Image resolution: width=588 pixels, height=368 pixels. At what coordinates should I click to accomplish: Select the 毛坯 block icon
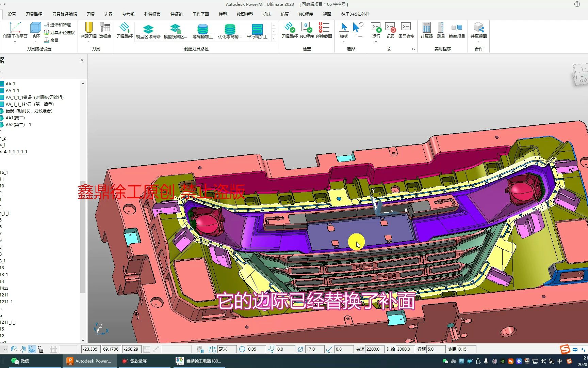point(35,27)
